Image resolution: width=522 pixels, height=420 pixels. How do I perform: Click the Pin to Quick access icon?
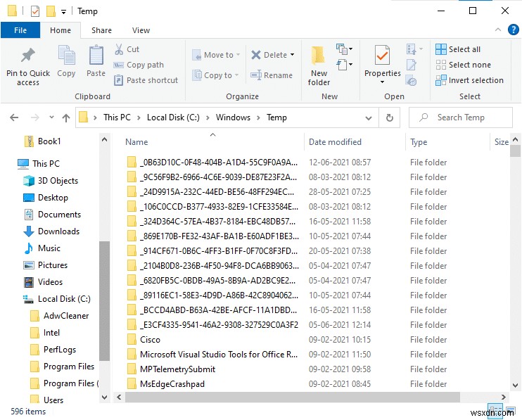click(28, 56)
